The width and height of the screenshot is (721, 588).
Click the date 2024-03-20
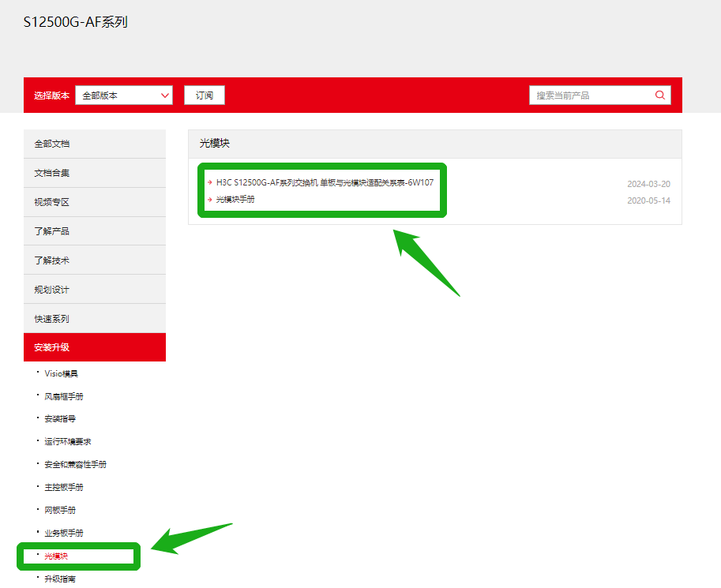[648, 184]
